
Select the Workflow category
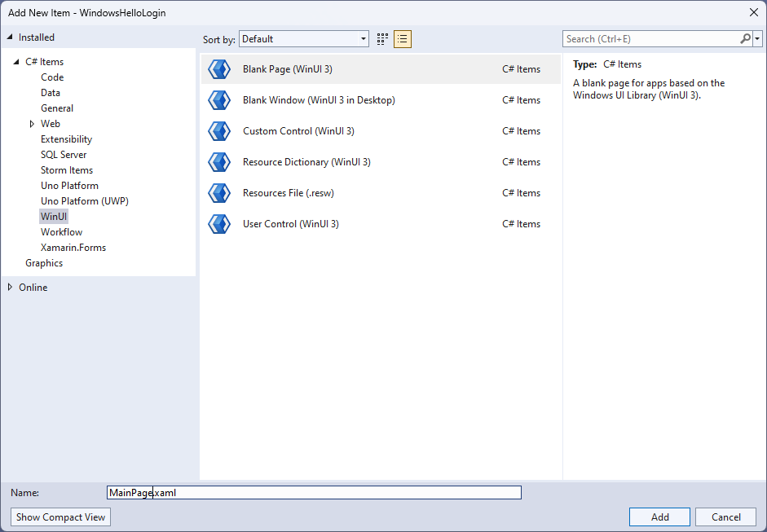point(61,231)
